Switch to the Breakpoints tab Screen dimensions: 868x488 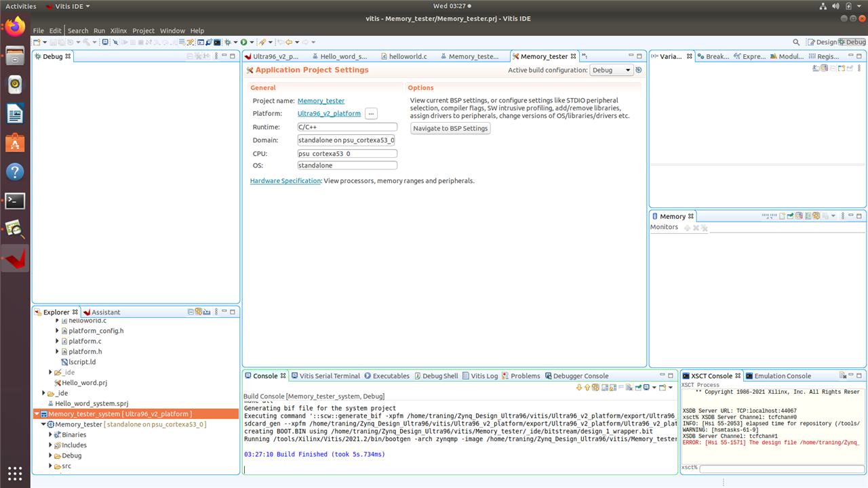tap(713, 56)
